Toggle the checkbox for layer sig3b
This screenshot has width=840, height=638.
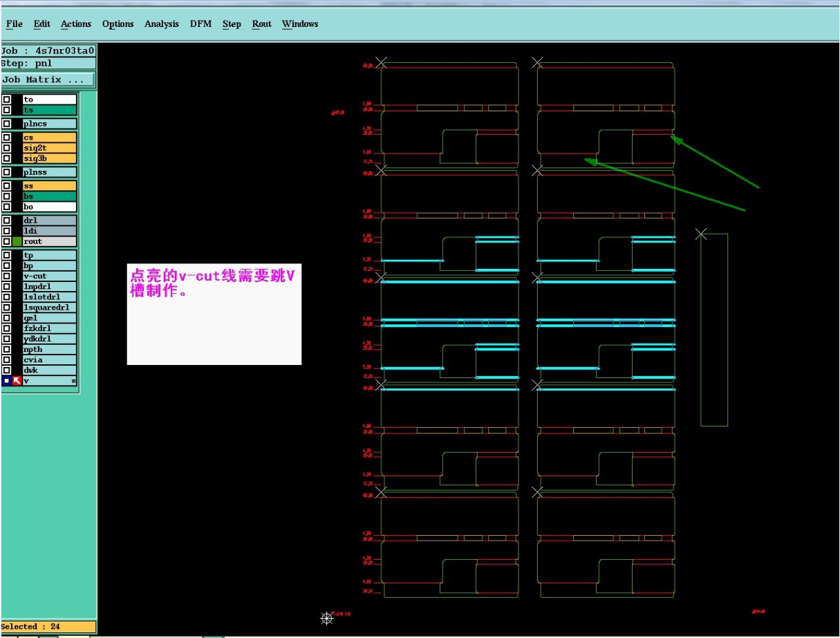pos(7,158)
